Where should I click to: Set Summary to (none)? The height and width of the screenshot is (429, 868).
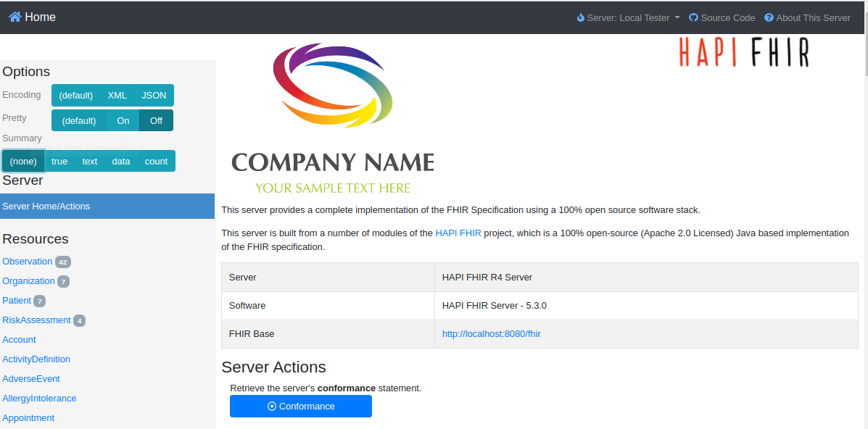[x=23, y=161]
